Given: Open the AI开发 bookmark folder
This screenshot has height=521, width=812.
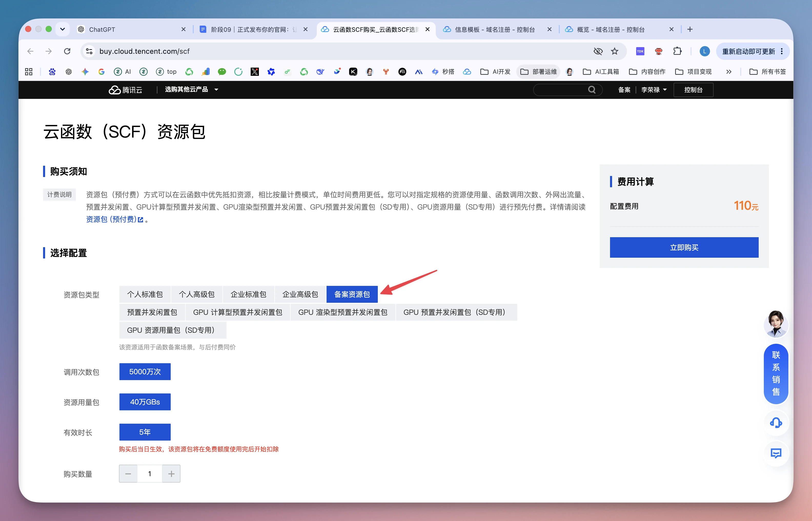Looking at the screenshot, I should [495, 72].
